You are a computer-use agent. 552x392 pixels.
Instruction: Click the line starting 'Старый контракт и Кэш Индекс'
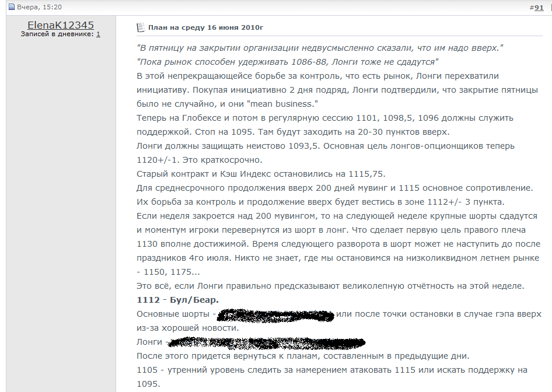pyautogui.click(x=261, y=174)
